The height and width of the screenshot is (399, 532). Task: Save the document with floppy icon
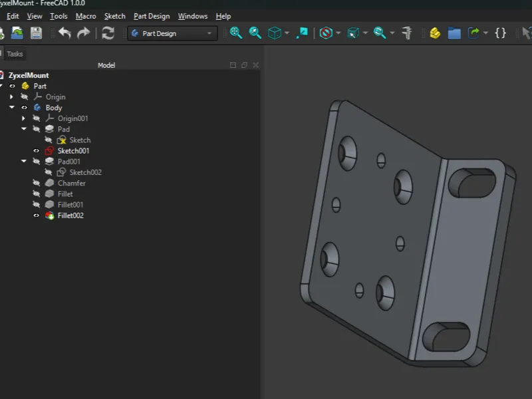click(x=37, y=33)
